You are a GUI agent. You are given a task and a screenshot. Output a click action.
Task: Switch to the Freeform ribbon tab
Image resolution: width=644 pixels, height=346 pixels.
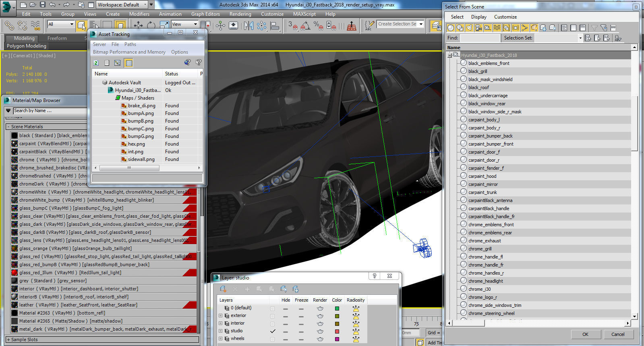click(57, 38)
